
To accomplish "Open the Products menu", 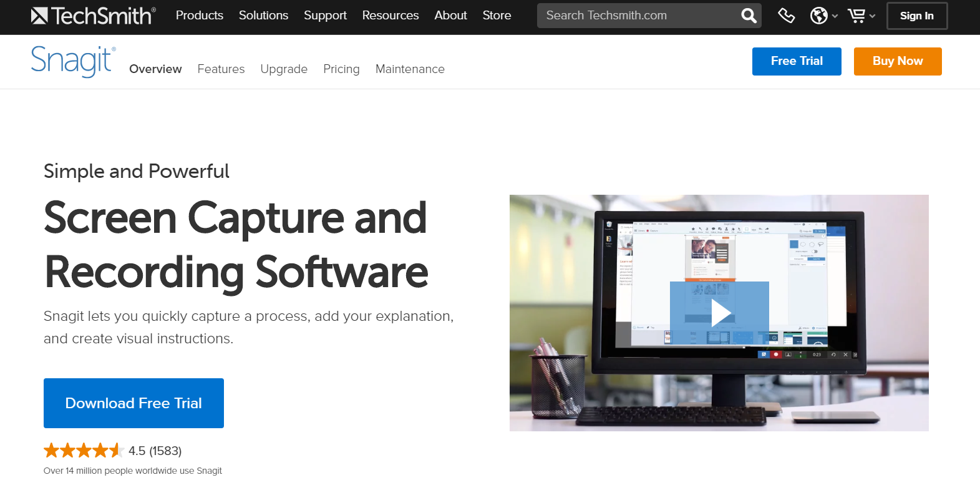I will click(x=200, y=16).
